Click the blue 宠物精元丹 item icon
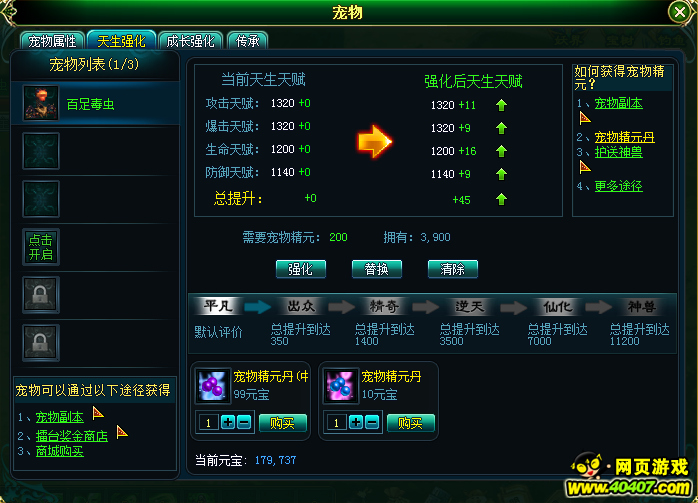The width and height of the screenshot is (698, 503). [x=341, y=385]
